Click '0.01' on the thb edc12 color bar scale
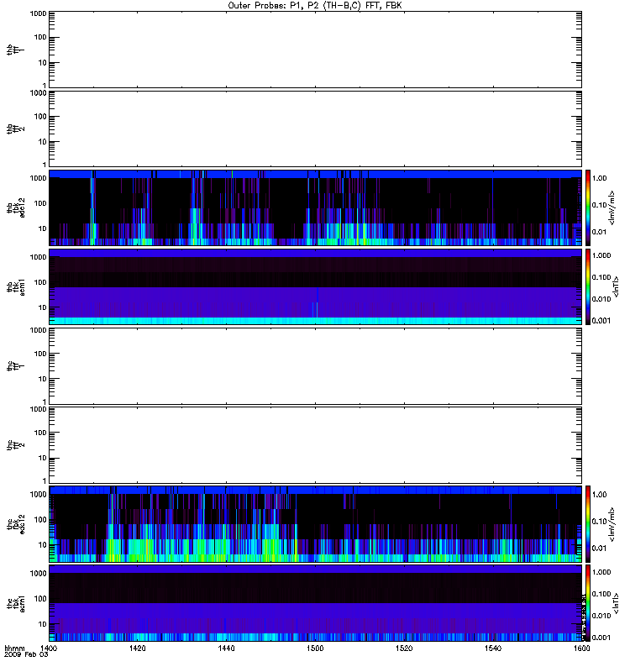 click(600, 232)
